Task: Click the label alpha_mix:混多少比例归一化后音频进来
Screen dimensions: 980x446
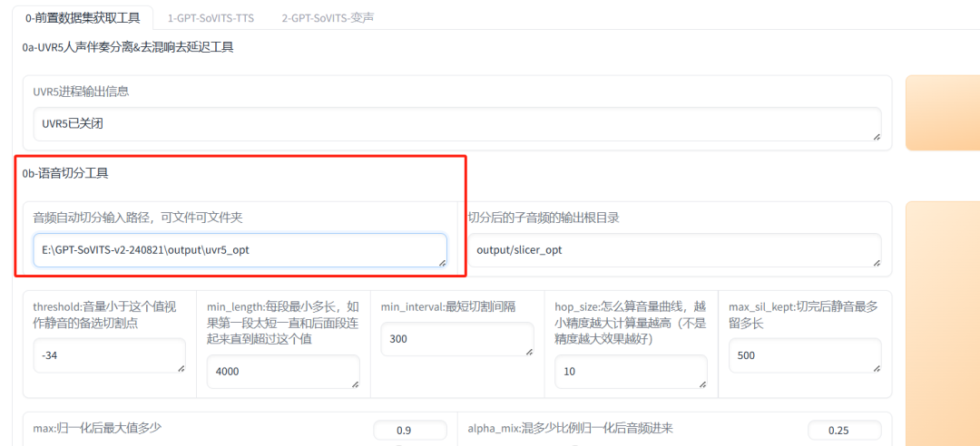Action: pos(570,428)
